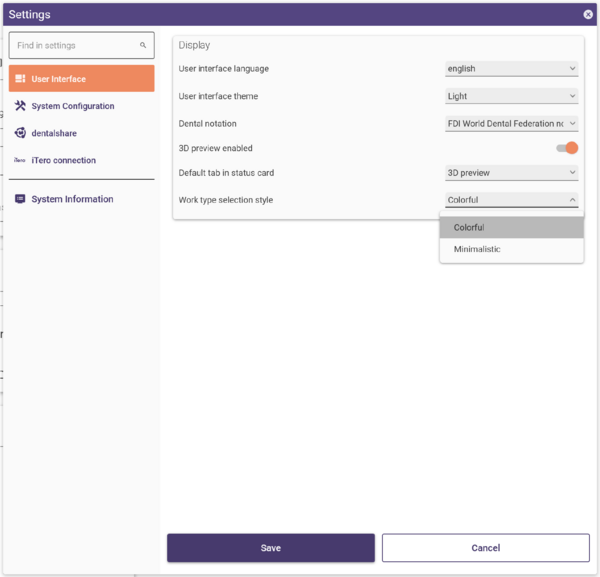Collapse the Work type selection style dropdown
This screenshot has width=600, height=577.
[x=511, y=200]
